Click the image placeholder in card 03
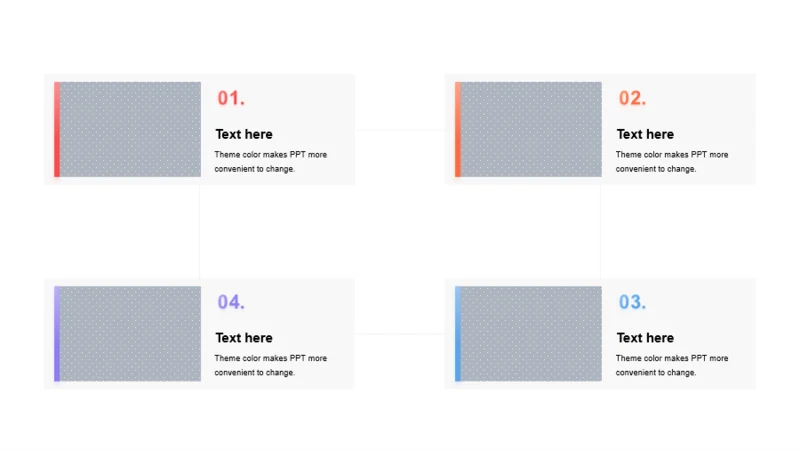This screenshot has width=800, height=450. 532,334
